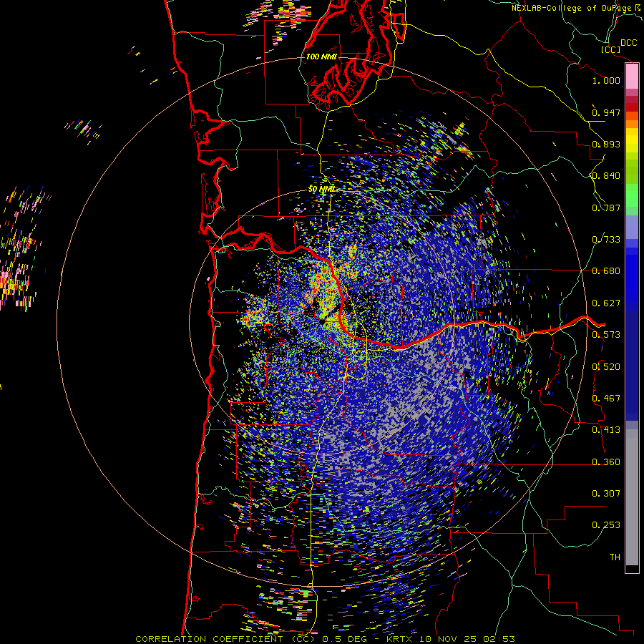Click the TH threshold label on the scale
Viewport: 644px width, 644px height.
[615, 557]
